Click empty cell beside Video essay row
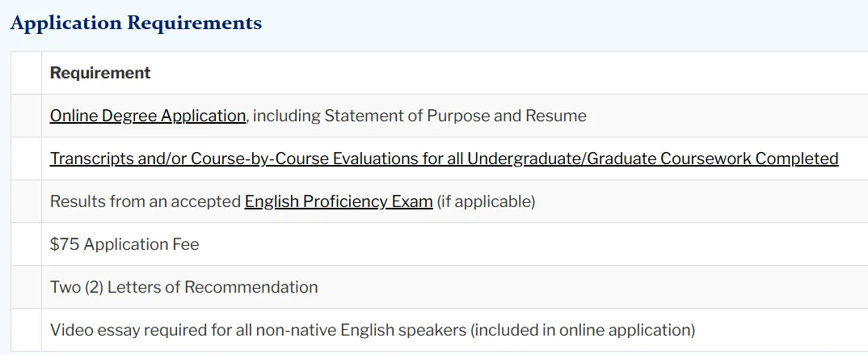The image size is (868, 355). pos(26,330)
